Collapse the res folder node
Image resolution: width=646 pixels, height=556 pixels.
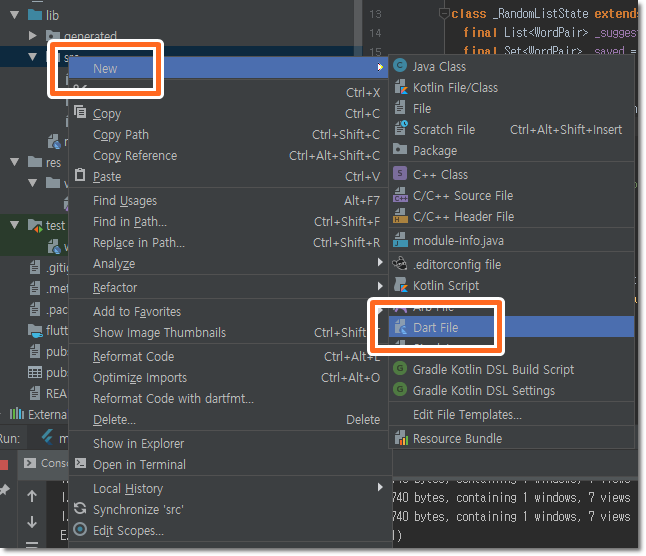click(14, 162)
